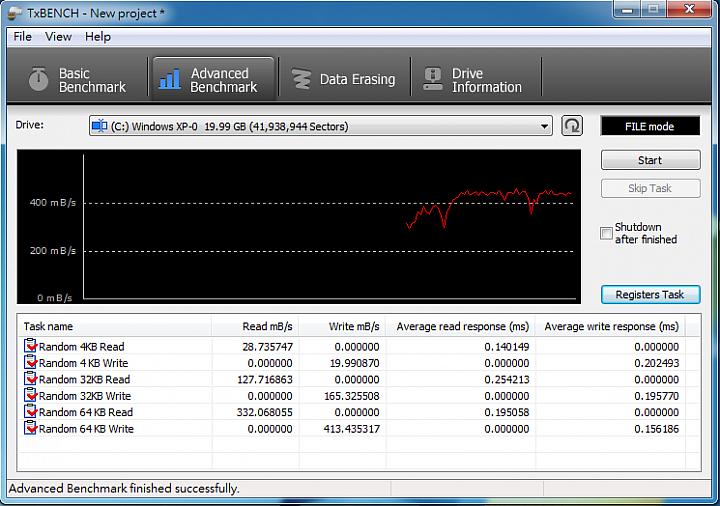The width and height of the screenshot is (720, 506).
Task: Click the read response value 0.140149
Action: [x=507, y=347]
